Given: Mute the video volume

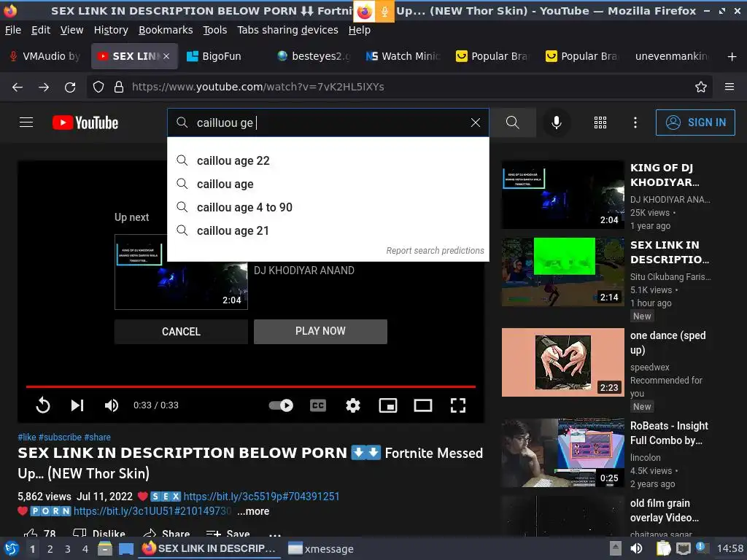Looking at the screenshot, I should 112,405.
